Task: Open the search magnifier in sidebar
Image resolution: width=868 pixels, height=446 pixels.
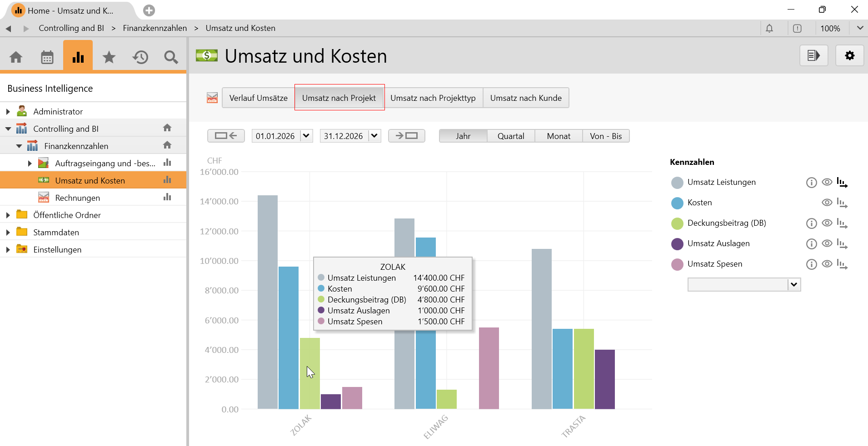Action: [x=171, y=57]
